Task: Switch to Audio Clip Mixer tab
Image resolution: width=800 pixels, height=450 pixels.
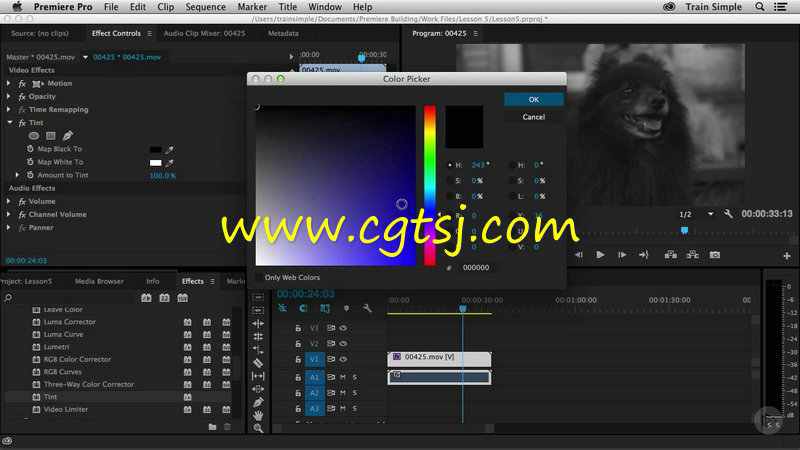Action: (204, 33)
